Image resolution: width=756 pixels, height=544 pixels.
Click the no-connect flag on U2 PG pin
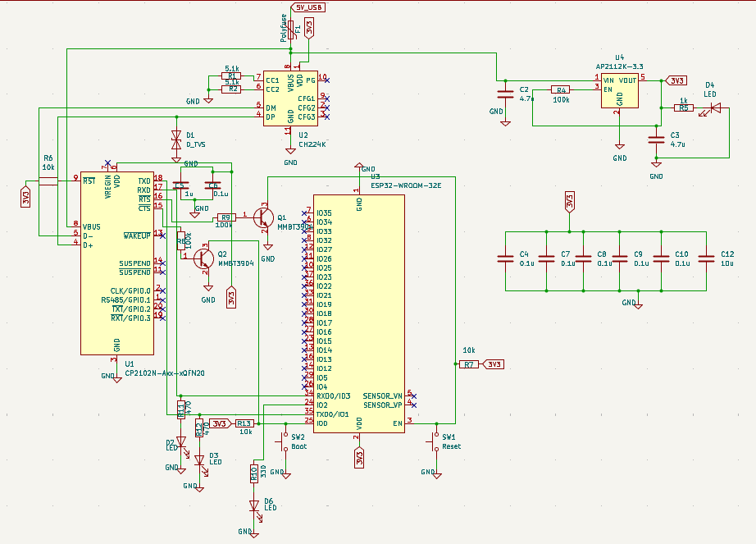click(x=327, y=80)
